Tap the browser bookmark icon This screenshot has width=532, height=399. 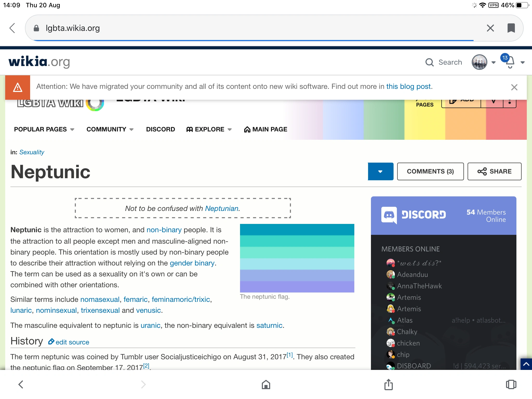click(x=511, y=28)
